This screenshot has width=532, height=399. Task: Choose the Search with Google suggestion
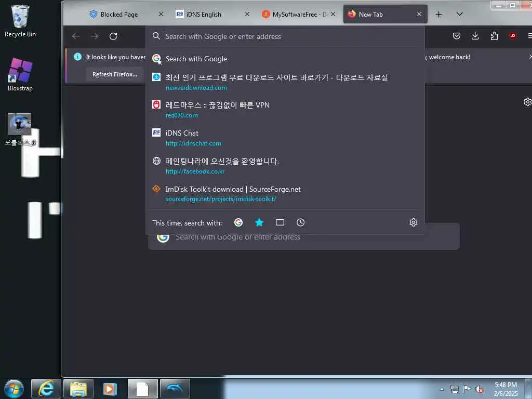pyautogui.click(x=285, y=59)
